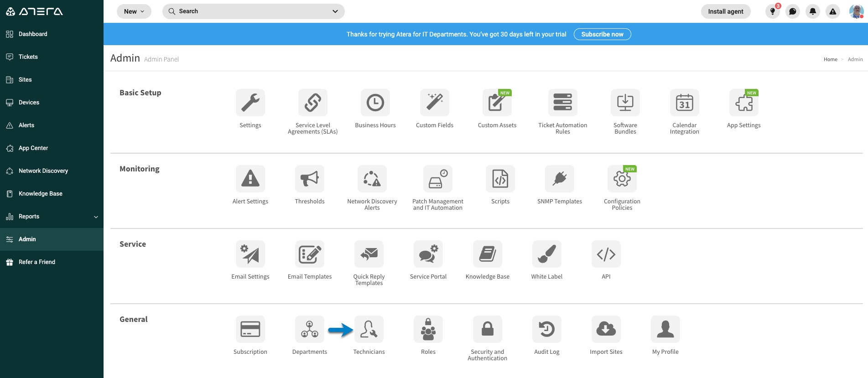
Task: Open Knowledge Base book icon in Service
Action: [488, 254]
